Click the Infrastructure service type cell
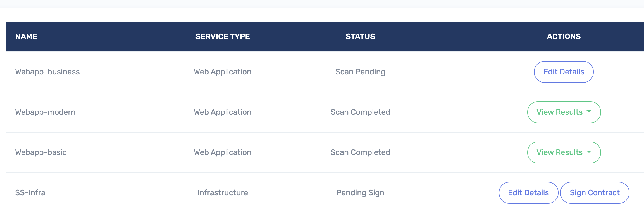The image size is (644, 221). pyautogui.click(x=223, y=193)
